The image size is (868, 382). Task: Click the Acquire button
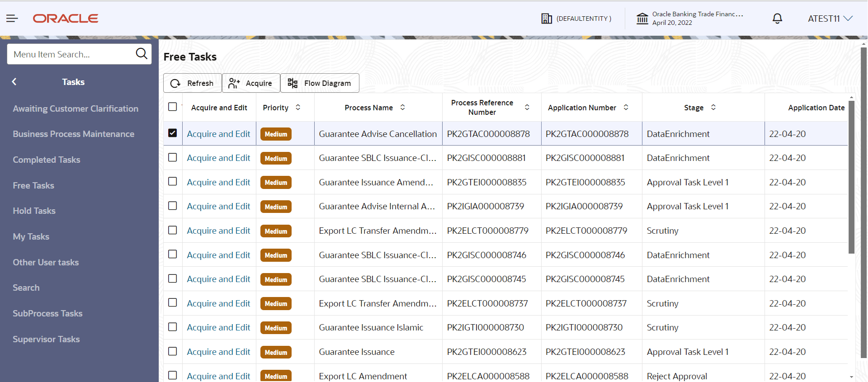point(251,83)
